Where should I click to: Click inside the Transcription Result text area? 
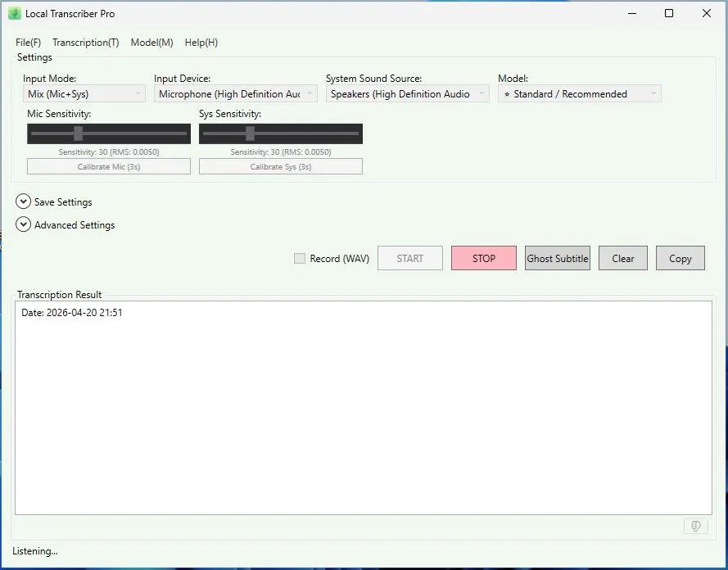click(x=363, y=409)
